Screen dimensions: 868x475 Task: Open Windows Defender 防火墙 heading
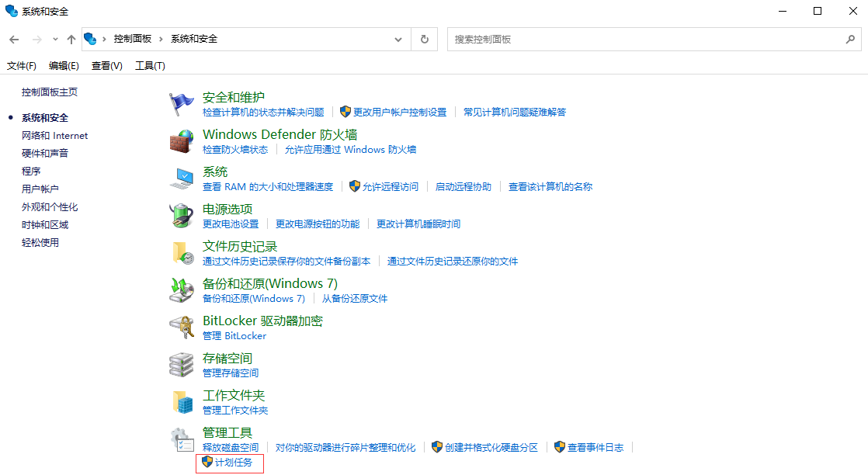[x=280, y=134]
